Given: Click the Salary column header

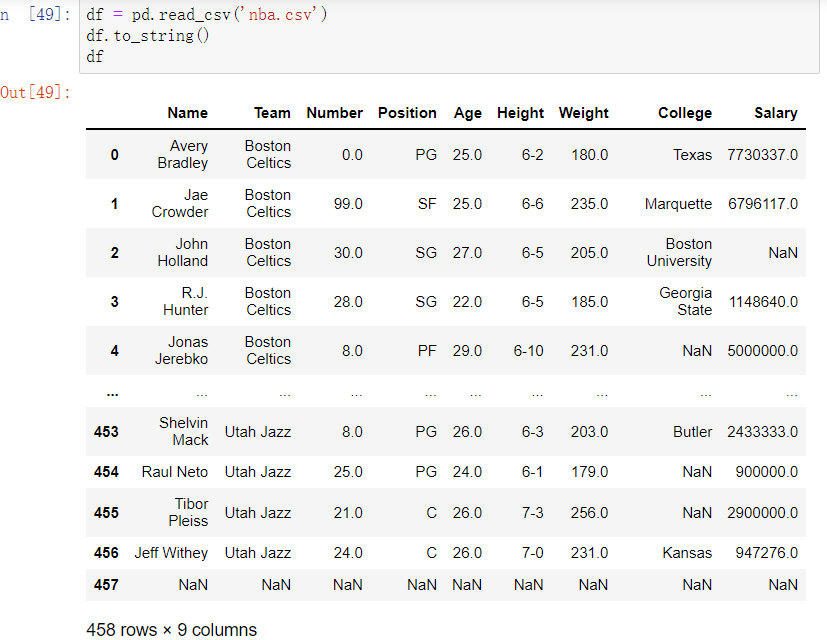Looking at the screenshot, I should 775,113.
